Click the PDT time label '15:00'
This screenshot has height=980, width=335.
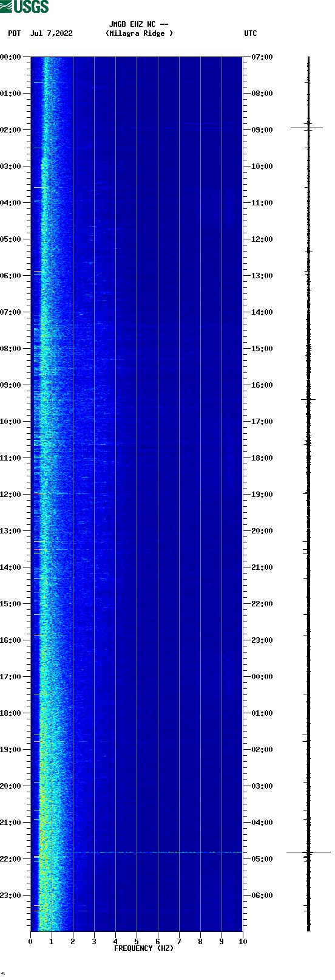pyautogui.click(x=11, y=604)
